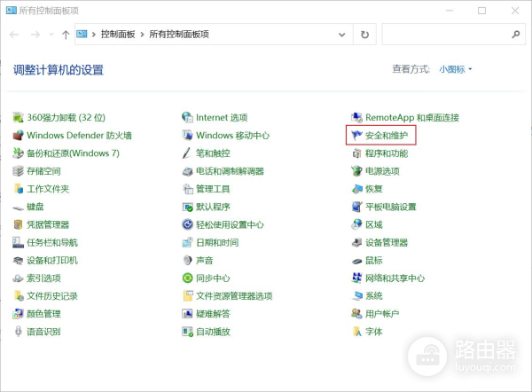Open 文件资源管理器选项 link
The height and width of the screenshot is (392, 532).
234,296
